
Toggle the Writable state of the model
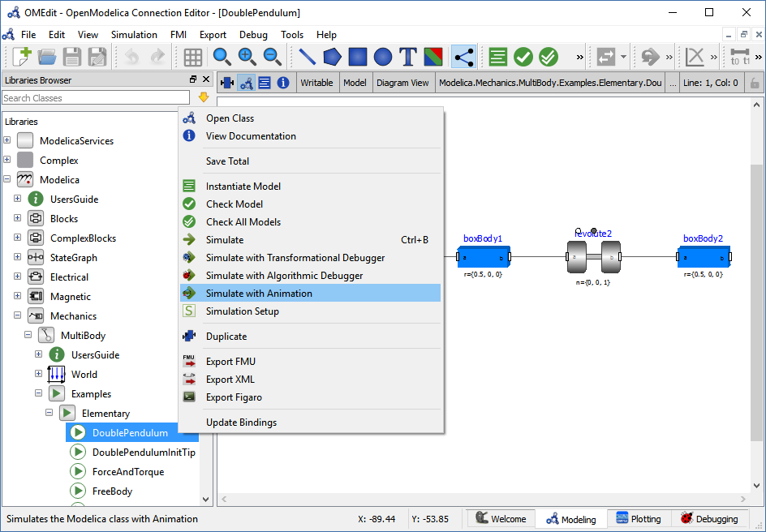click(316, 83)
